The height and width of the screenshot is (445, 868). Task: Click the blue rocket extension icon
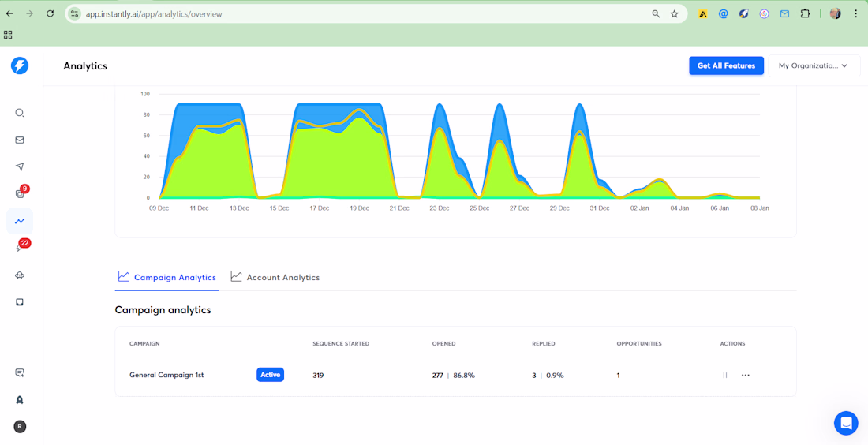pos(743,14)
